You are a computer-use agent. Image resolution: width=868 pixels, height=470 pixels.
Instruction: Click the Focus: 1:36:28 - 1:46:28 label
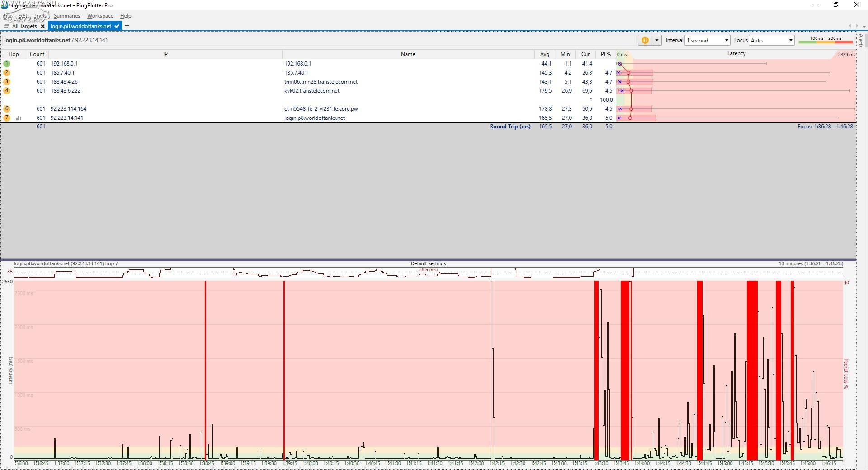[x=825, y=127]
